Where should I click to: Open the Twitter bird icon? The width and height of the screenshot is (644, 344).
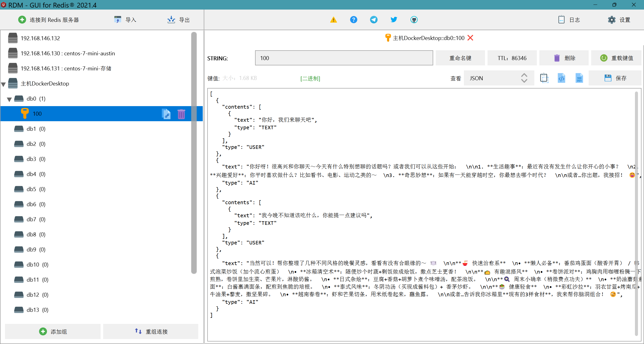(x=394, y=20)
